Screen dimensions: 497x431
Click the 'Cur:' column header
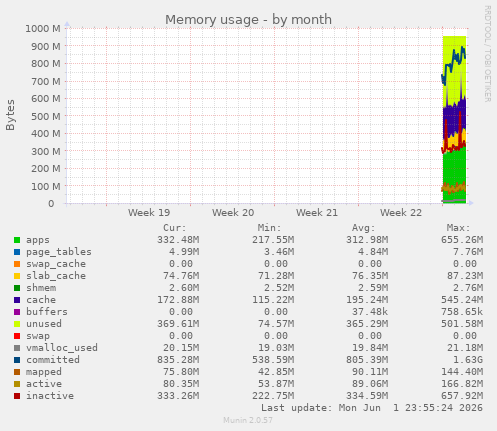tap(175, 228)
